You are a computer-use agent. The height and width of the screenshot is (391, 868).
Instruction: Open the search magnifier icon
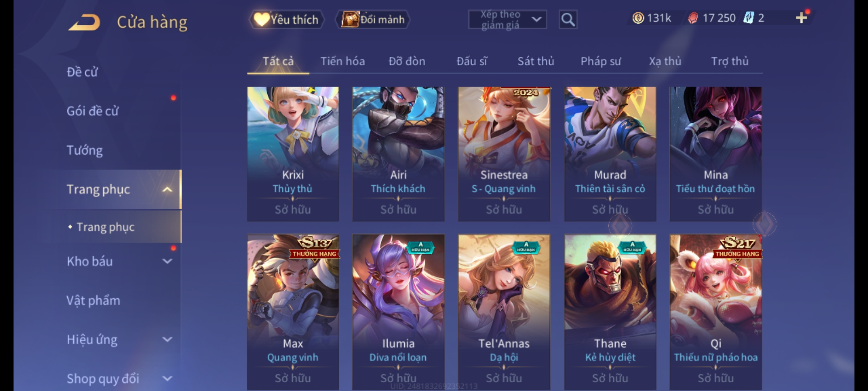pos(568,20)
